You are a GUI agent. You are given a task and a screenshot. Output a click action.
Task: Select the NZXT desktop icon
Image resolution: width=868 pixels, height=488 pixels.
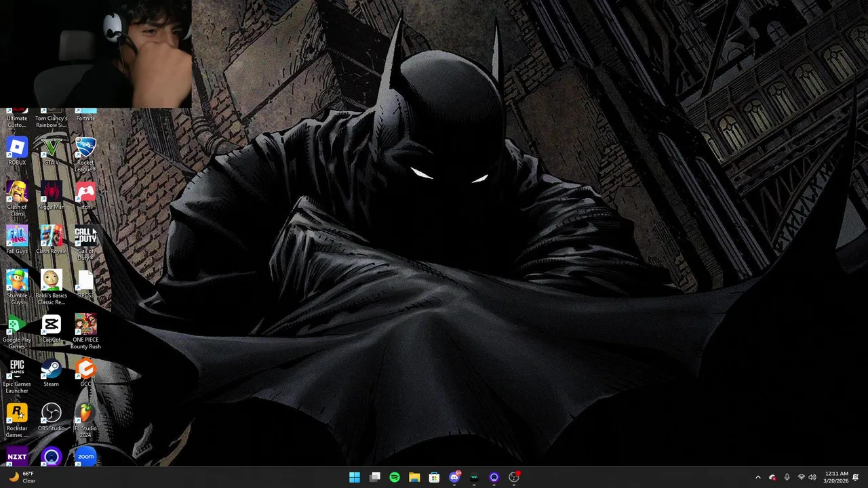pyautogui.click(x=17, y=456)
